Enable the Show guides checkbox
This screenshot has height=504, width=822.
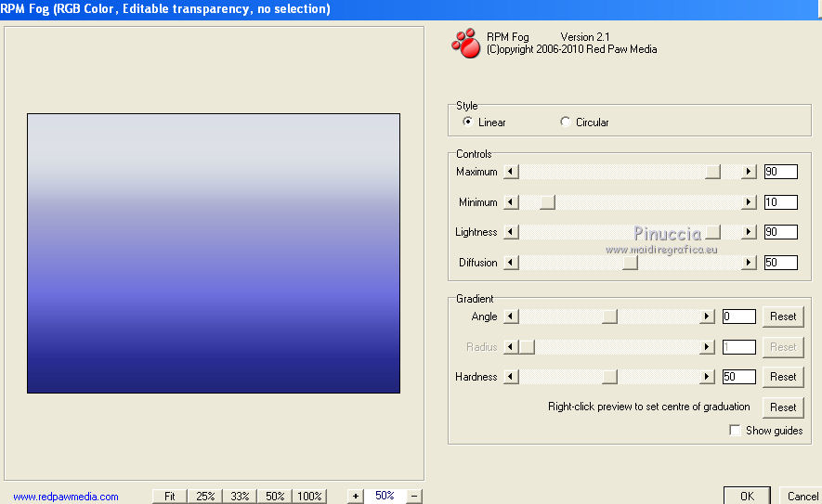735,430
